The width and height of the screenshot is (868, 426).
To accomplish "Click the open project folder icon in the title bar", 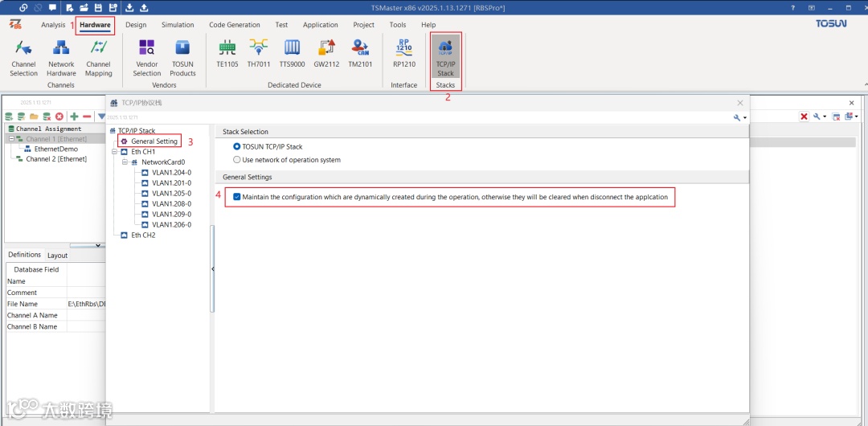I will pyautogui.click(x=84, y=8).
